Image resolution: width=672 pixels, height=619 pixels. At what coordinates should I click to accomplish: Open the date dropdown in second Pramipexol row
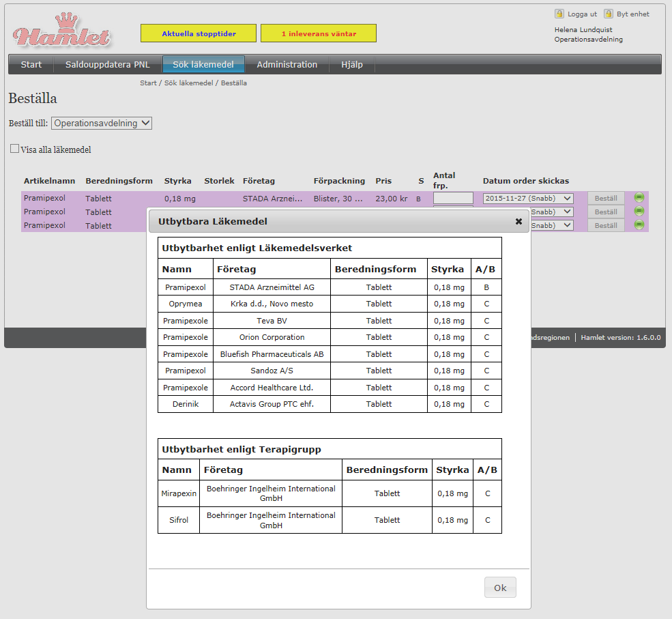click(552, 212)
